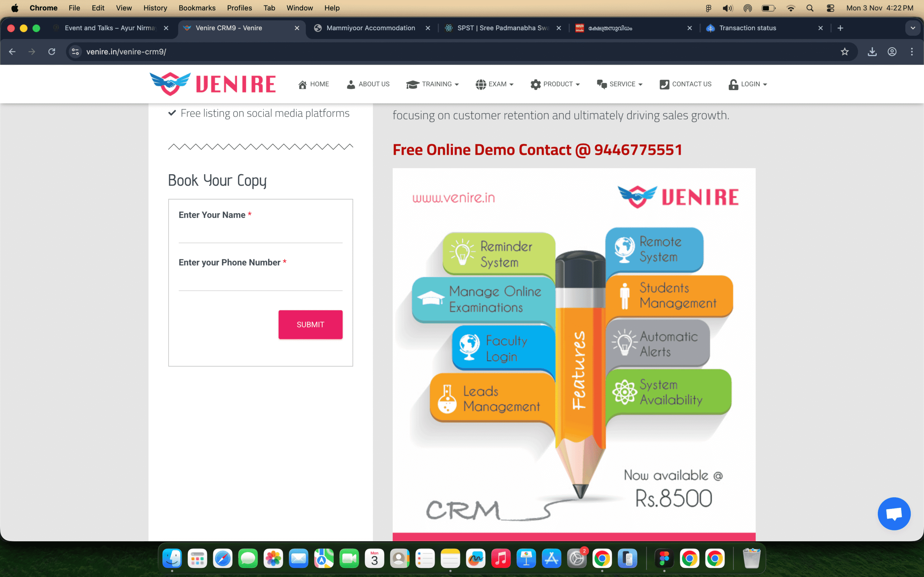
Task: Bookmark this page with the star icon
Action: 844,52
